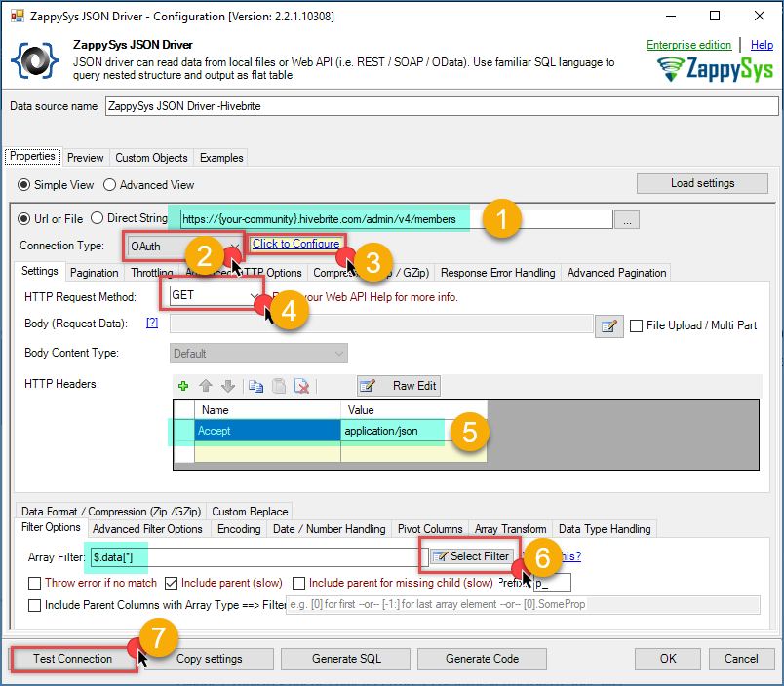784x686 pixels.
Task: Click into the Data source name field
Action: coord(442,106)
